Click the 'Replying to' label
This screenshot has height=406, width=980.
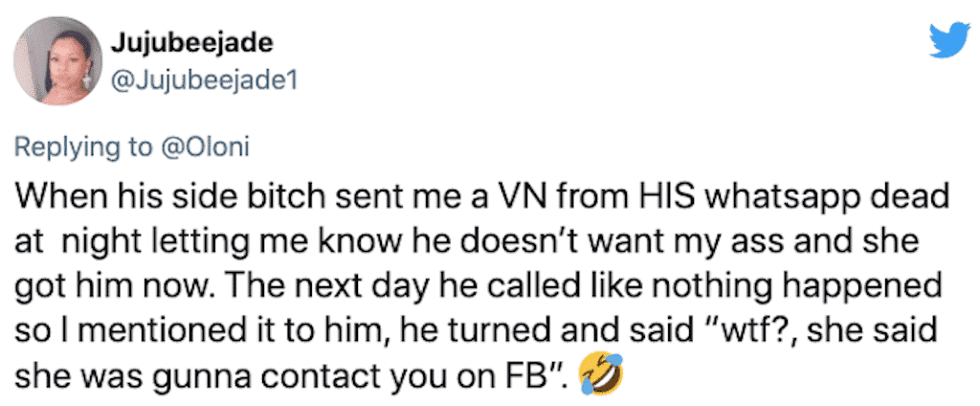82,148
